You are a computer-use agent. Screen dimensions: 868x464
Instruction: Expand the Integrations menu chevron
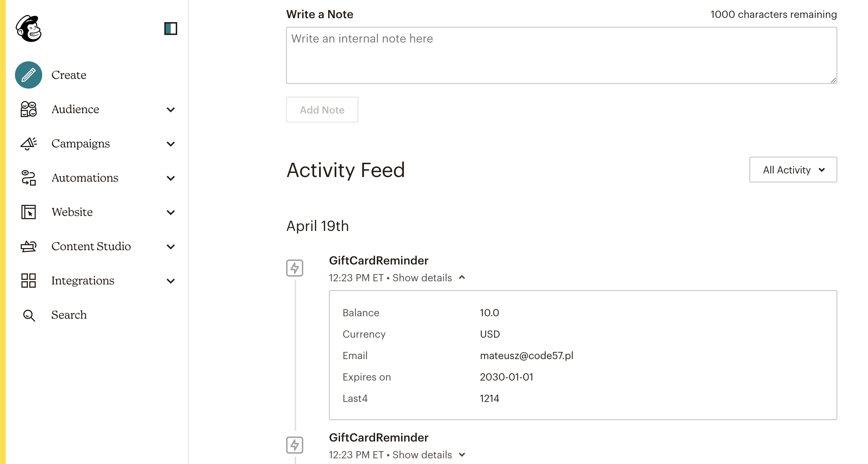pos(171,281)
